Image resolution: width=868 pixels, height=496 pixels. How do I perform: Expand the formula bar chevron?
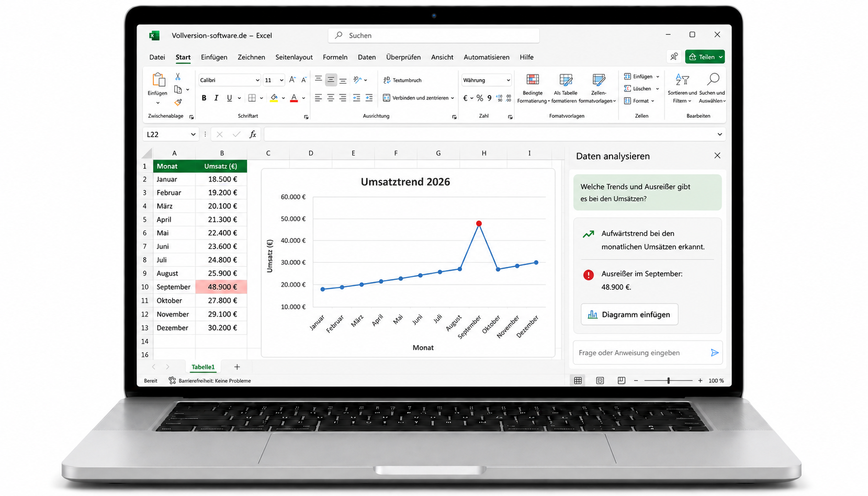(719, 134)
